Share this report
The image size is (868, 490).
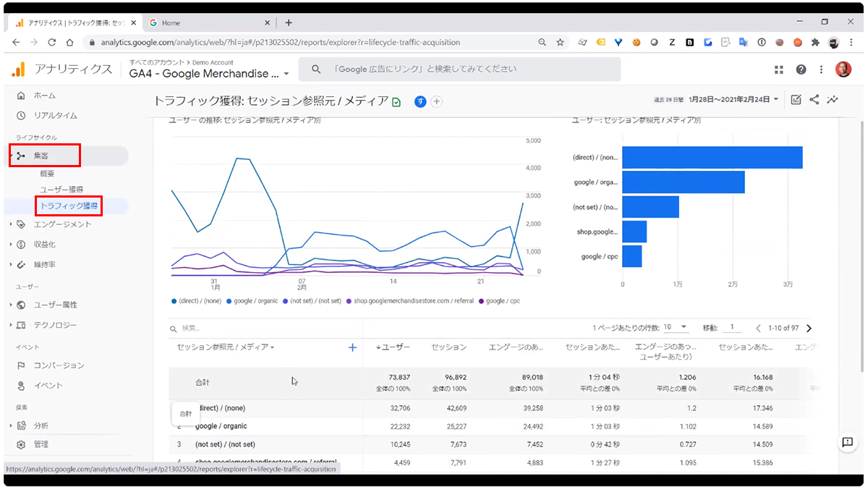pos(814,100)
